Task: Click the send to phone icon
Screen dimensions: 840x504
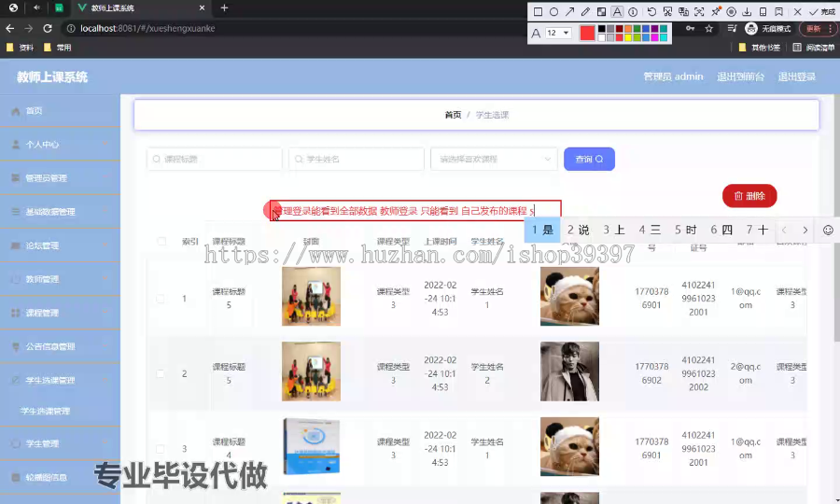Action: click(x=763, y=11)
